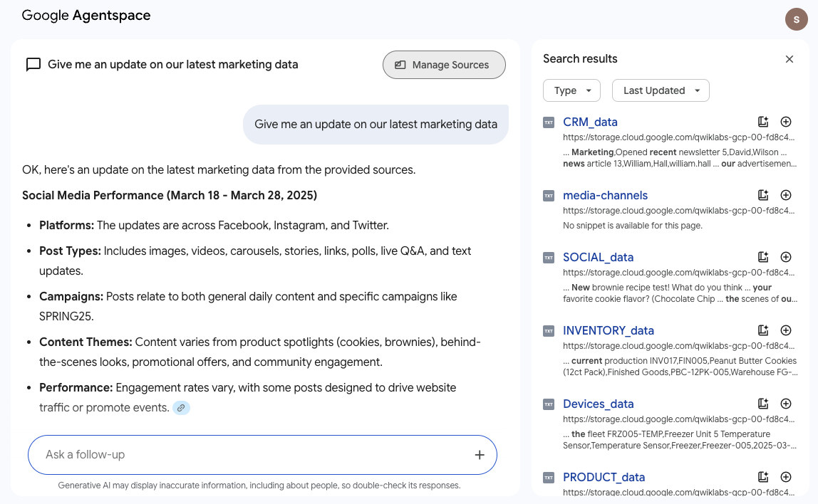Click the 'Content Themes:' bullet text
This screenshot has width=818, height=504.
(x=260, y=352)
